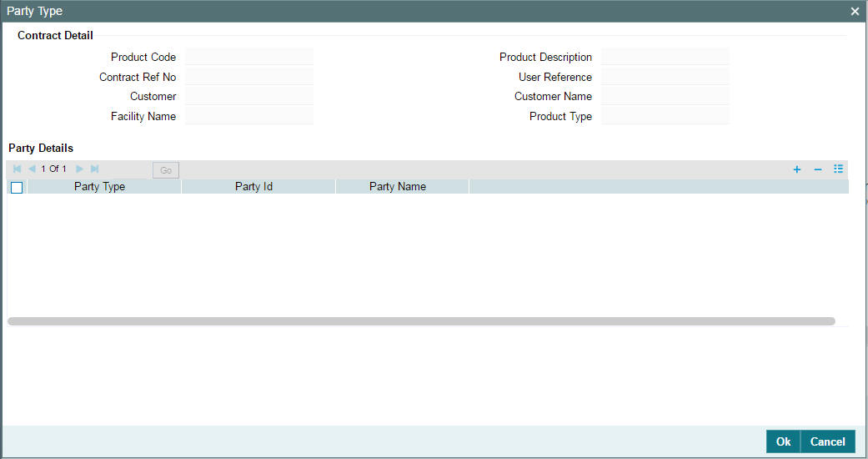Go to next page of Party Details
Screen dimensions: 868x459
79,169
